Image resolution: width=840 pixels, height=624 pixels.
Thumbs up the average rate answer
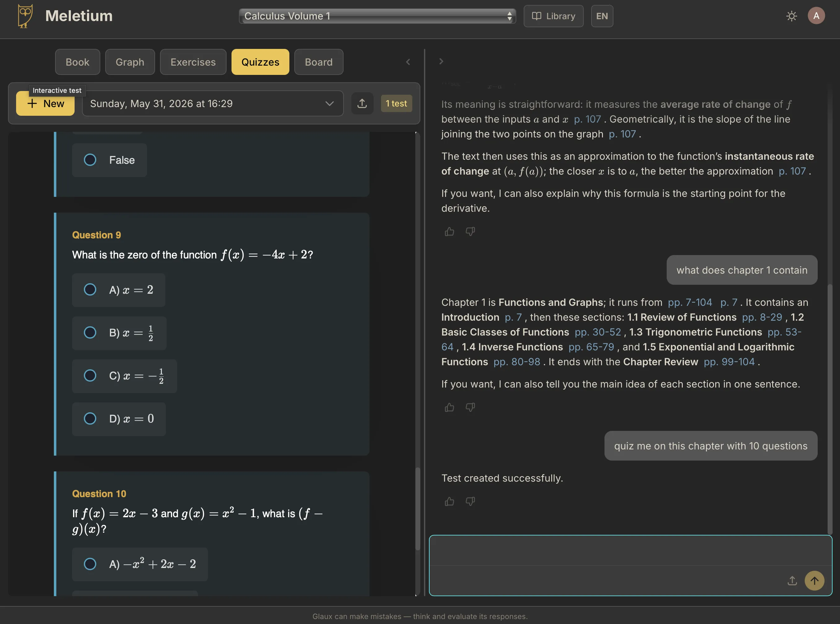click(x=449, y=232)
